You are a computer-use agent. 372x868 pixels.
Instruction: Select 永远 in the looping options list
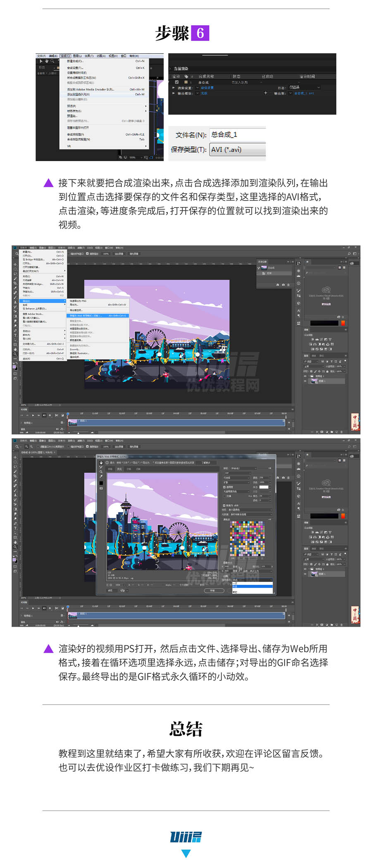tap(252, 587)
